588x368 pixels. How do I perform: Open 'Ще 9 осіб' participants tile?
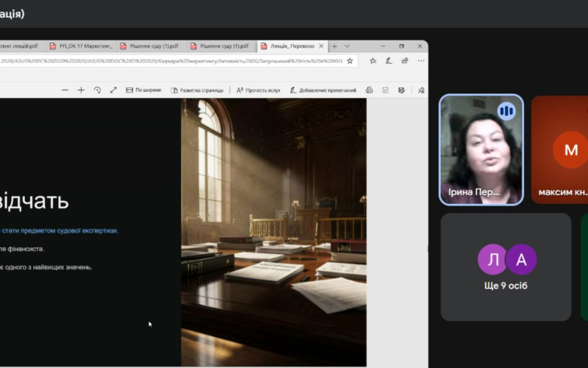(x=506, y=266)
